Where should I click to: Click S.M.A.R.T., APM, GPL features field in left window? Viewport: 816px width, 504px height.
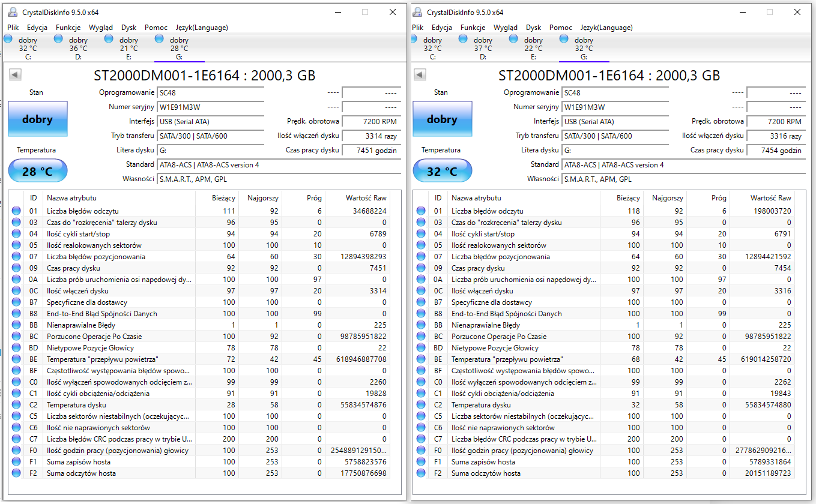point(279,179)
